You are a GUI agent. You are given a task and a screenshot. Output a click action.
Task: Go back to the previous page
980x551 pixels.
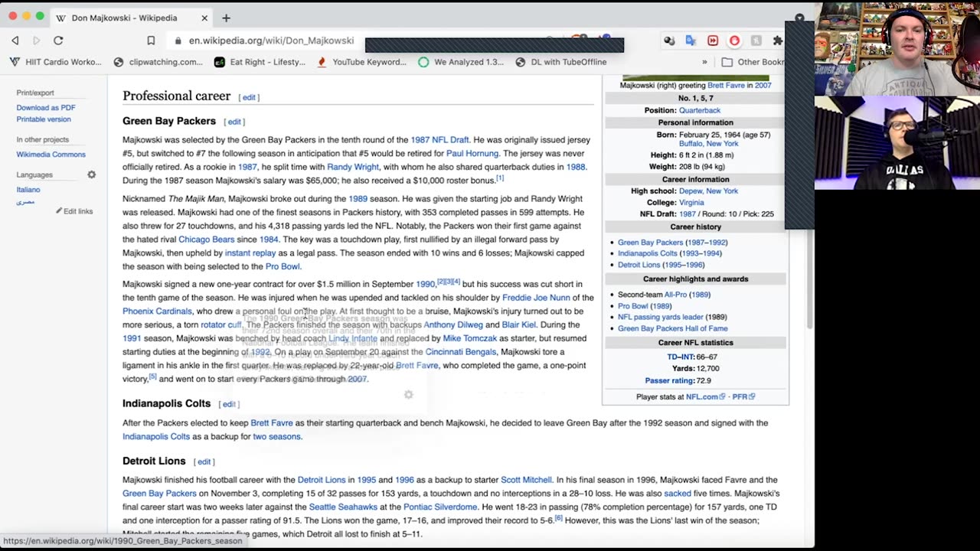15,41
